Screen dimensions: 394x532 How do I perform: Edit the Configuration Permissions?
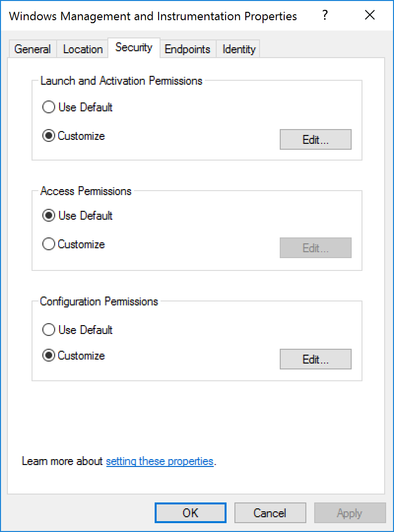coord(315,359)
